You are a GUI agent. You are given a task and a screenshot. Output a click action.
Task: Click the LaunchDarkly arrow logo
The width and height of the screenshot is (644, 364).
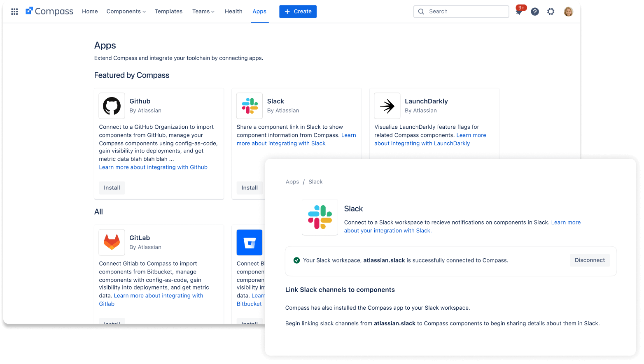(387, 106)
